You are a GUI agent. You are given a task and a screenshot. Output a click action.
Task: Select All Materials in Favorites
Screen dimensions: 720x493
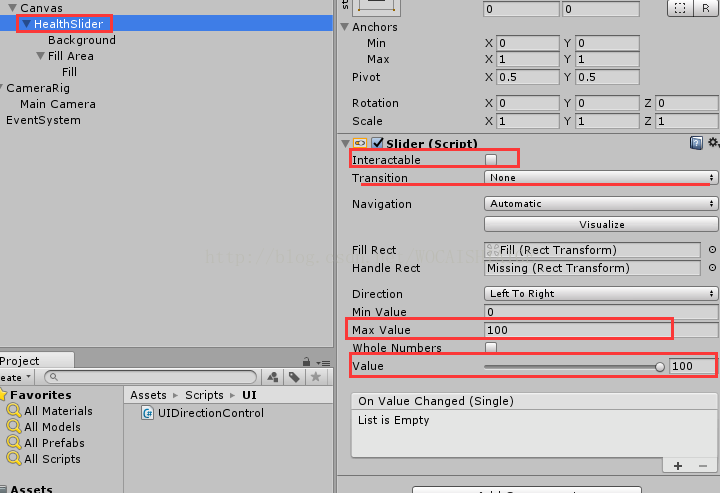click(58, 411)
